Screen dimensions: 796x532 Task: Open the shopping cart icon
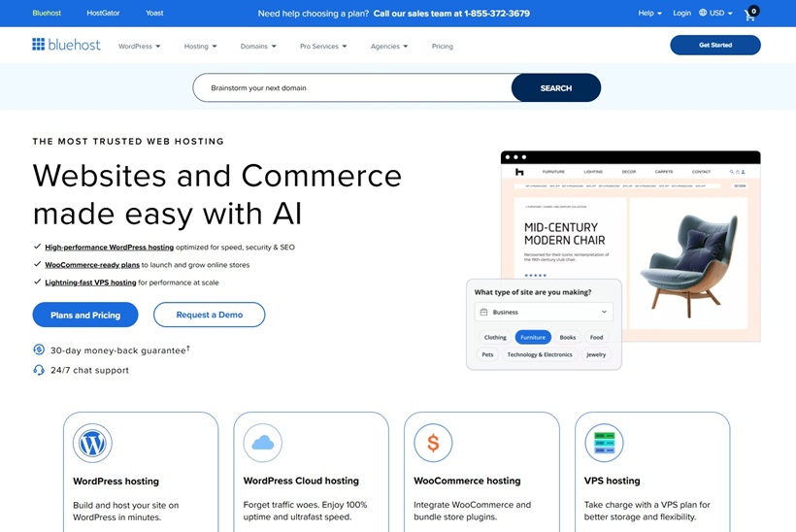[750, 14]
